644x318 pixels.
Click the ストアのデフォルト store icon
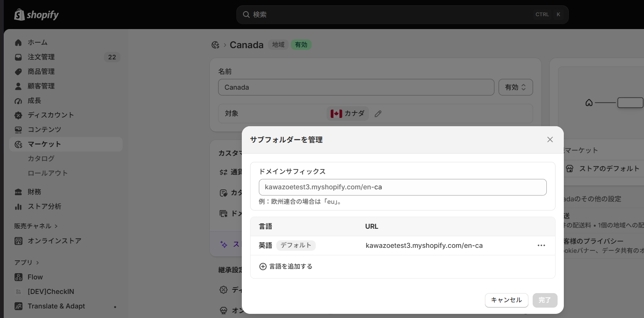coord(570,169)
